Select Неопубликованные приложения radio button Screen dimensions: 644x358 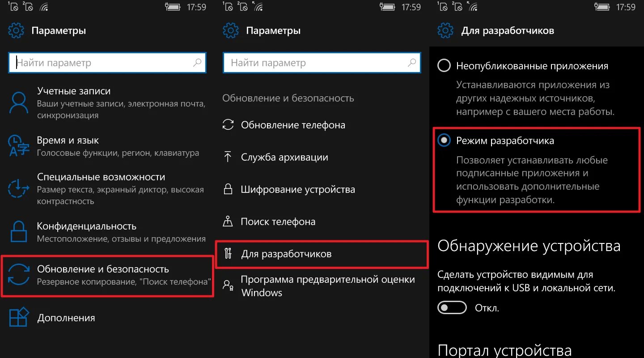pyautogui.click(x=444, y=66)
